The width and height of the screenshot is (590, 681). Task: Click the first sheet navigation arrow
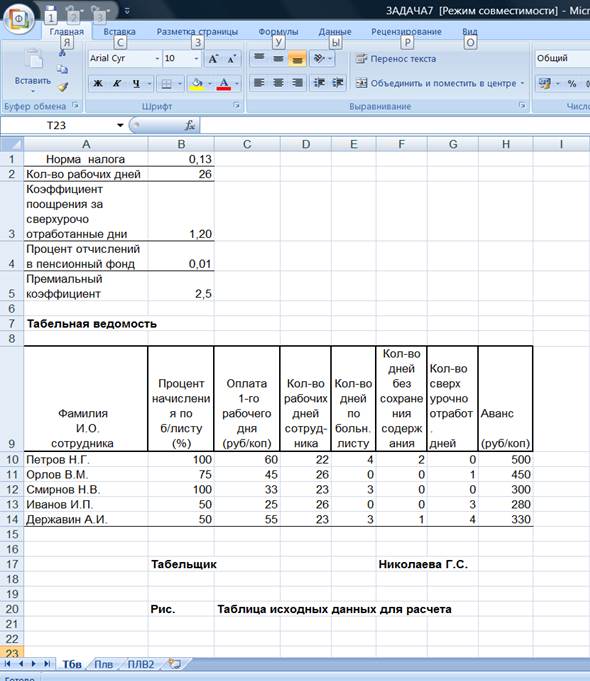click(x=7, y=664)
